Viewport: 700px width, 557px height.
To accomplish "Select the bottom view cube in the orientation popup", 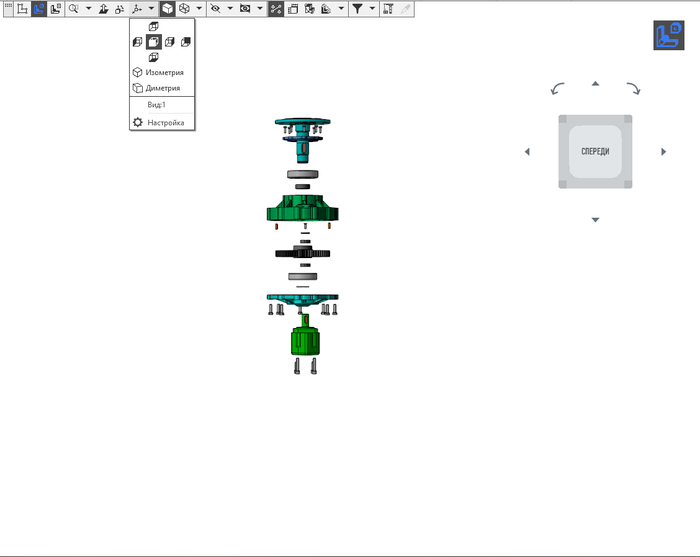I will (154, 57).
